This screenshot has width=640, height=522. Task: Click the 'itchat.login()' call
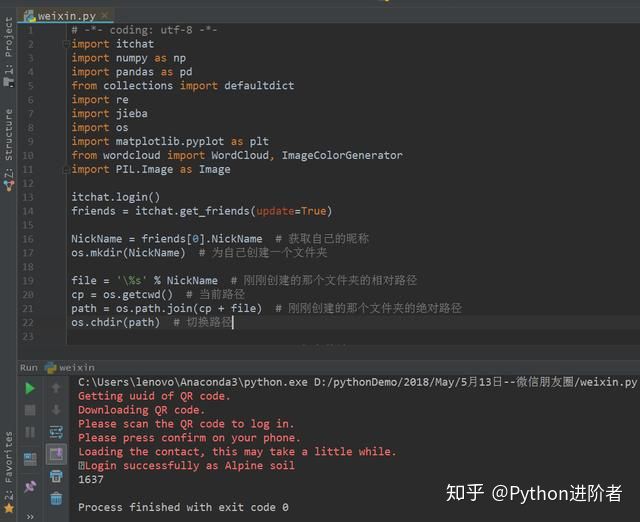click(x=116, y=197)
